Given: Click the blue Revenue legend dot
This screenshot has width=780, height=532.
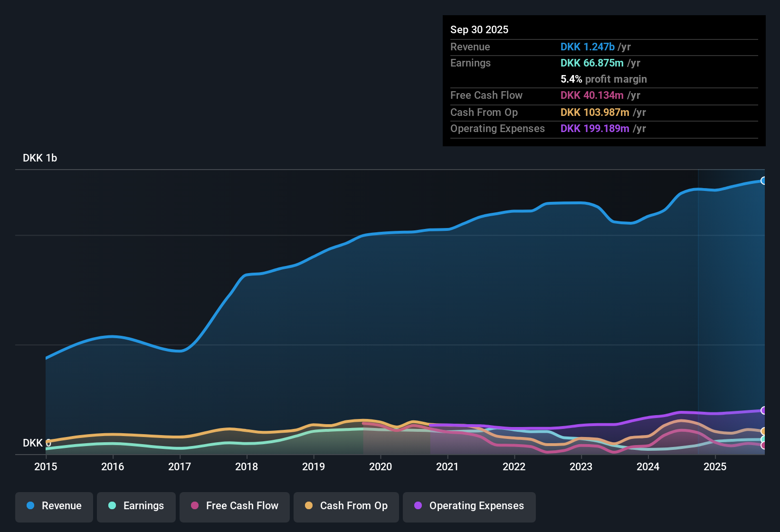Looking at the screenshot, I should coord(30,506).
